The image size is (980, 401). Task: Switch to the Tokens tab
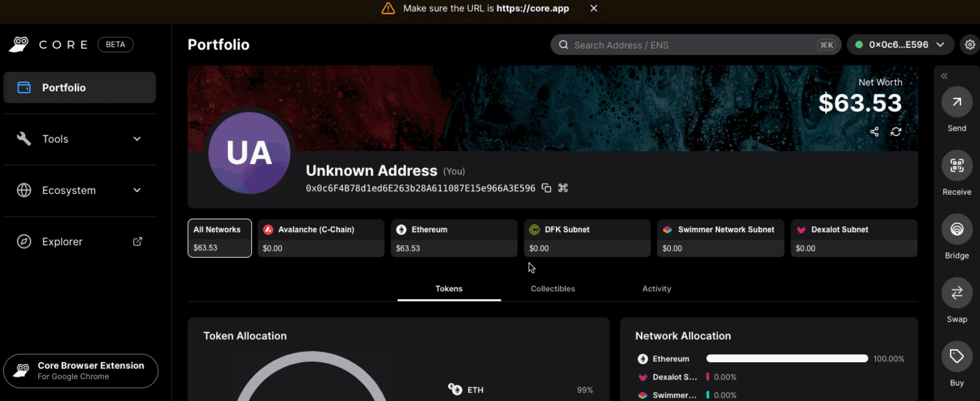point(449,289)
